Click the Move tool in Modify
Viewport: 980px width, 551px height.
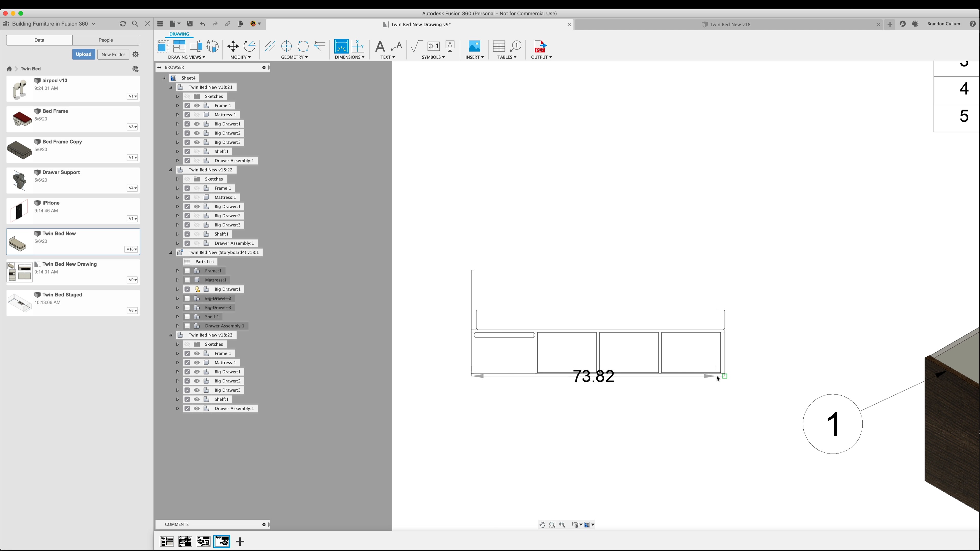coord(233,46)
